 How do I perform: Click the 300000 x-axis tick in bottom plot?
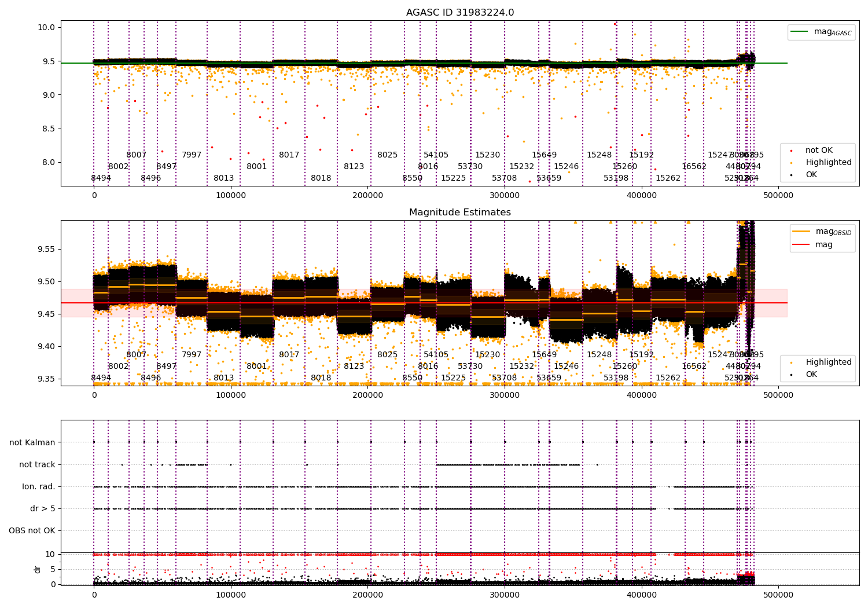click(x=505, y=595)
